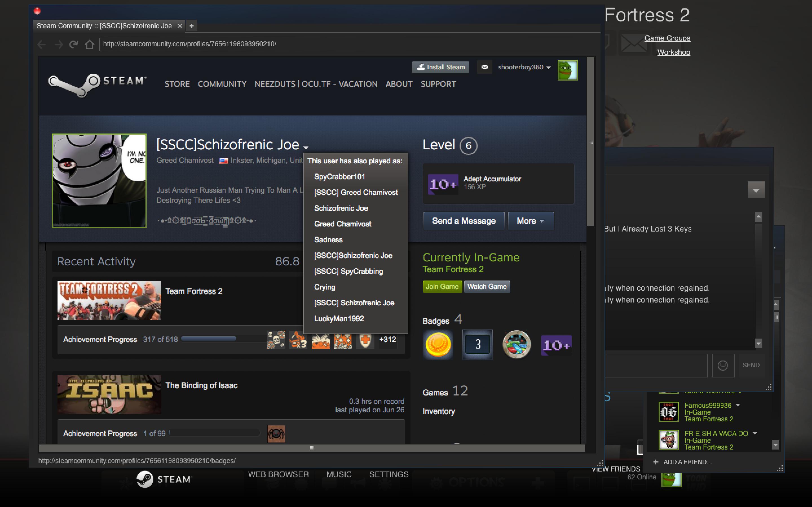This screenshot has width=812, height=507.
Task: Open the Workshop link
Action: pyautogui.click(x=673, y=52)
